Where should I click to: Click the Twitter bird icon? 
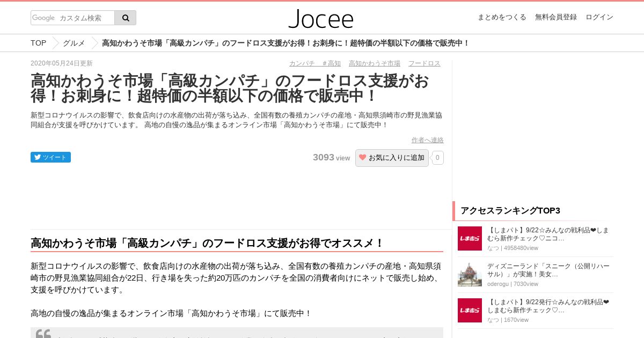pyautogui.click(x=38, y=157)
